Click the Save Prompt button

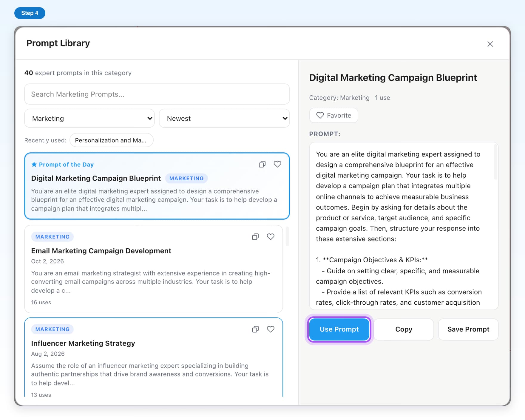tap(468, 329)
